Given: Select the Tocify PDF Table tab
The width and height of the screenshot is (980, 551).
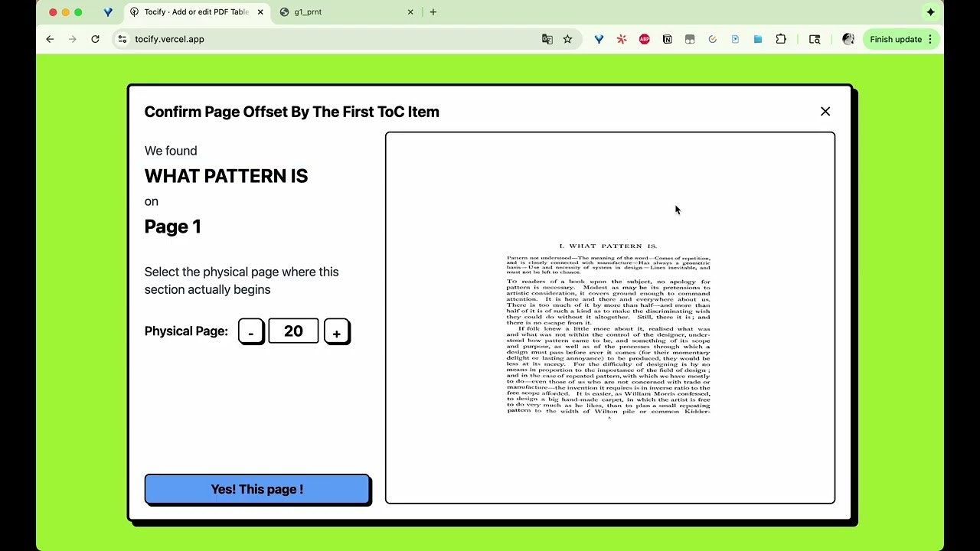Looking at the screenshot, I should click(195, 11).
